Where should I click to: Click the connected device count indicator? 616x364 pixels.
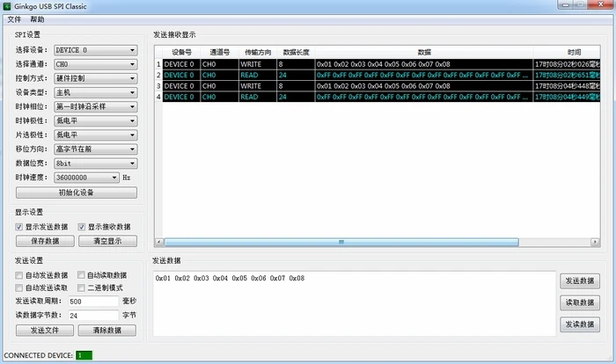point(84,355)
